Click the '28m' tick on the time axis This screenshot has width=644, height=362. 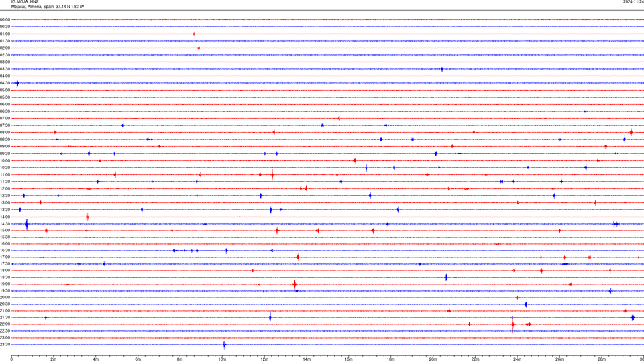click(602, 359)
